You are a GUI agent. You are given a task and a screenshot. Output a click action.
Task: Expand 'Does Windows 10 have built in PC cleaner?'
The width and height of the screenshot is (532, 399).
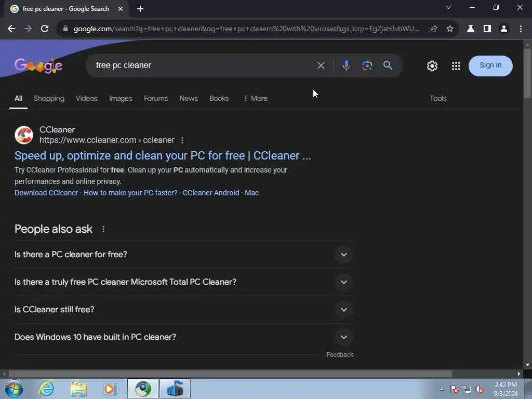183,337
